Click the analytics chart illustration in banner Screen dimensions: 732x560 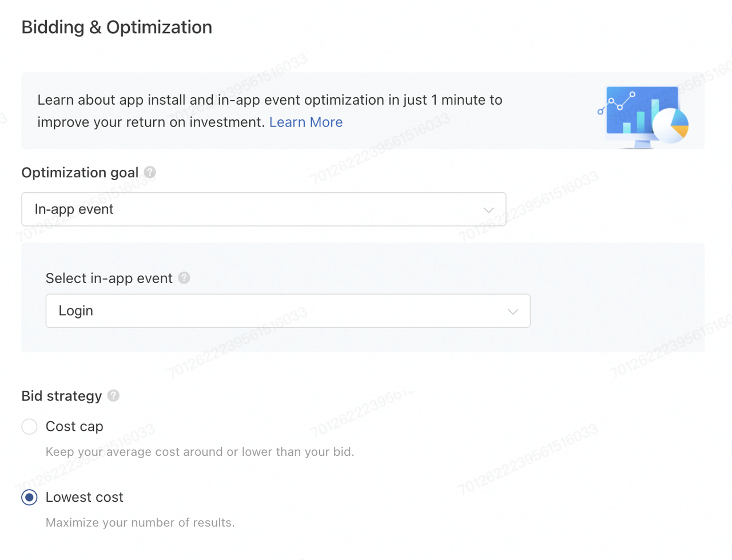click(643, 117)
